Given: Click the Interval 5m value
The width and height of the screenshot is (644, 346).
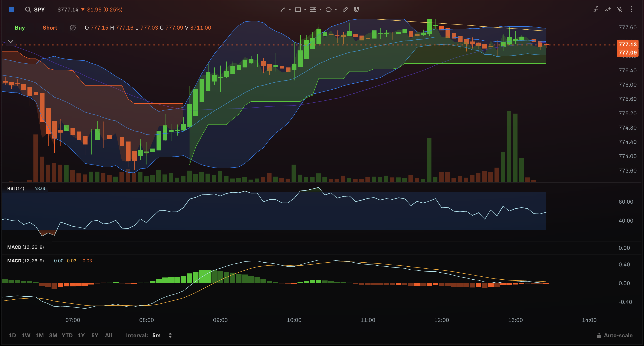Looking at the screenshot, I should click(x=157, y=335).
